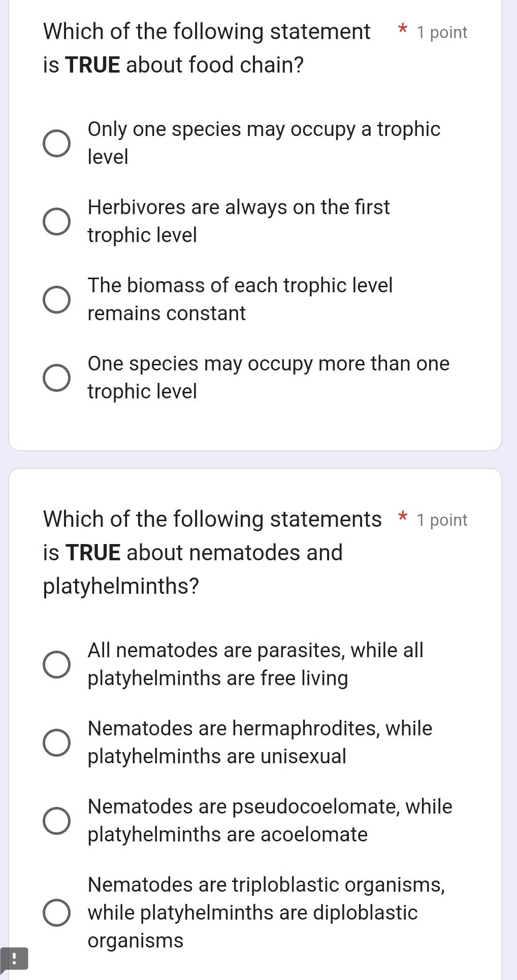The image size is (517, 980).
Task: Click the answer text 'Herbivores are always on the first trophic level'
Action: (238, 221)
